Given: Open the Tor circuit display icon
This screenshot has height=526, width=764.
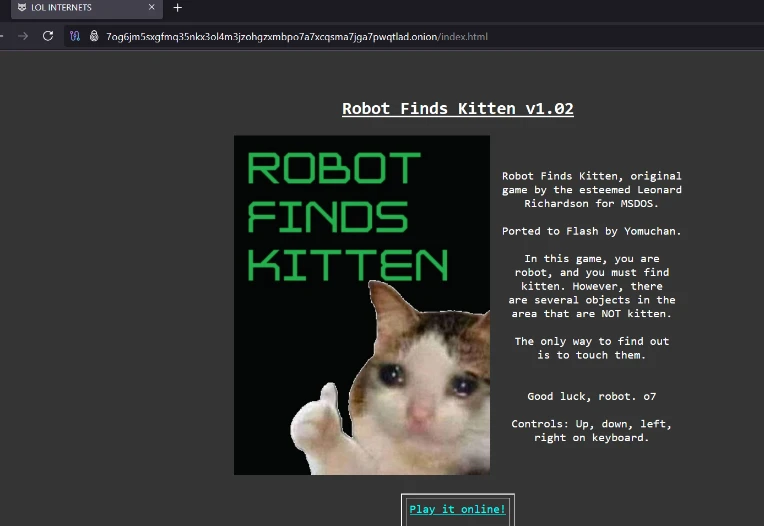Looking at the screenshot, I should 75,36.
